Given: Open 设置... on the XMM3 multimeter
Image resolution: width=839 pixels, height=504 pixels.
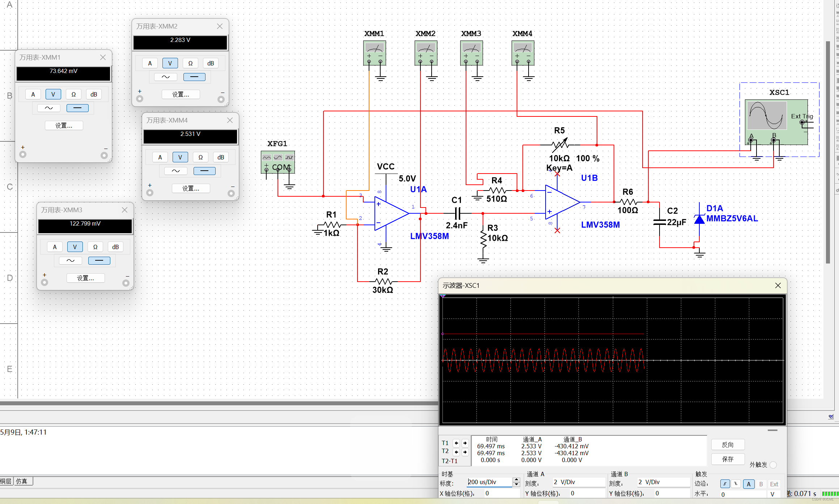Looking at the screenshot, I should coord(85,278).
